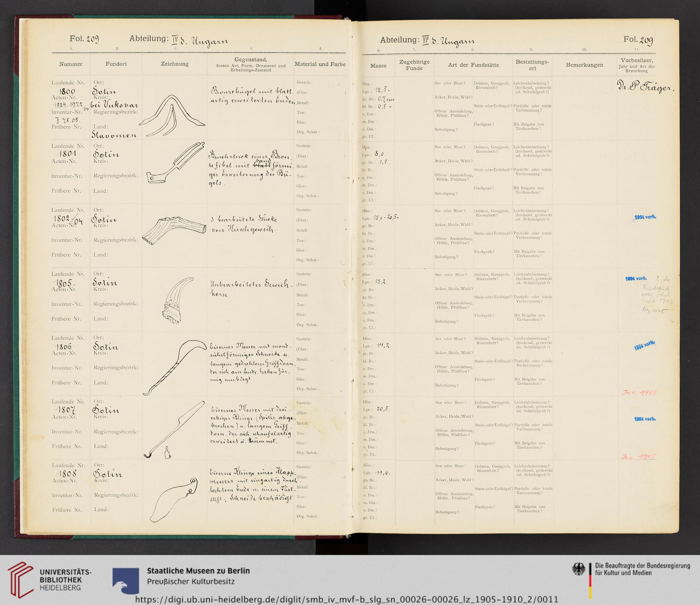The width and height of the screenshot is (700, 605).
Task: Click the 'Art der Fundstätte' column header
Action: (x=473, y=65)
